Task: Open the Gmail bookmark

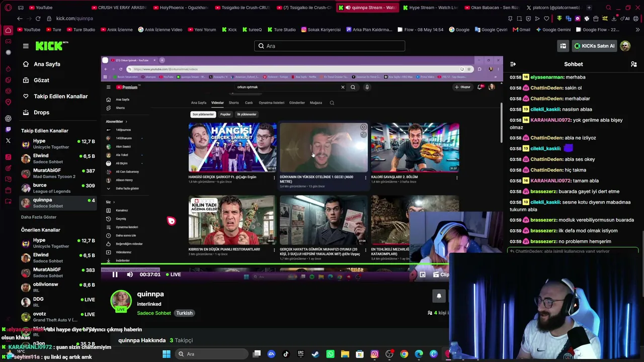Action: point(521,30)
